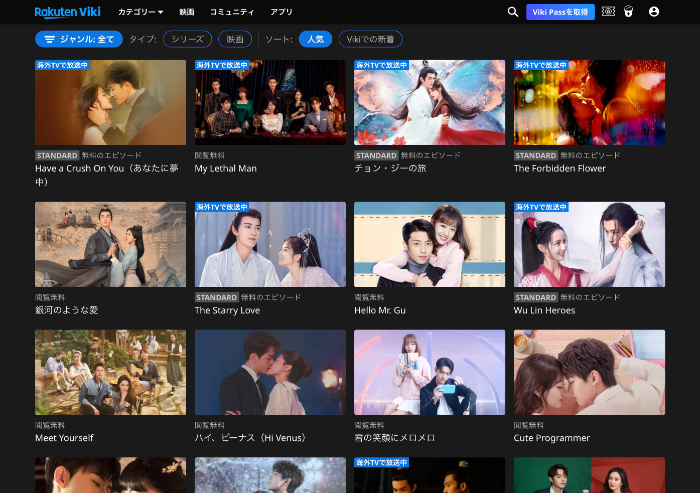Screen dimensions: 700x493
Task: Open the Cute Programmer thumbnail
Action: point(589,372)
